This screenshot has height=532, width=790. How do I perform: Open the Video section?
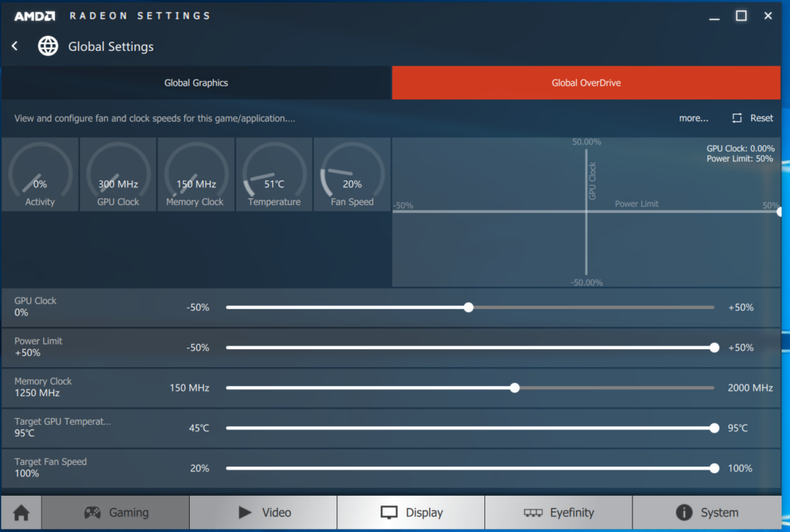pyautogui.click(x=263, y=513)
